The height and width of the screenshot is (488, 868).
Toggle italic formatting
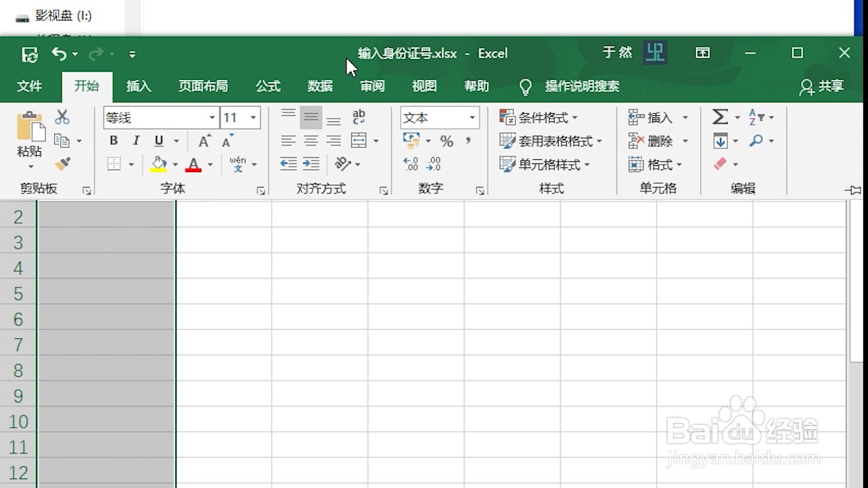[135, 140]
